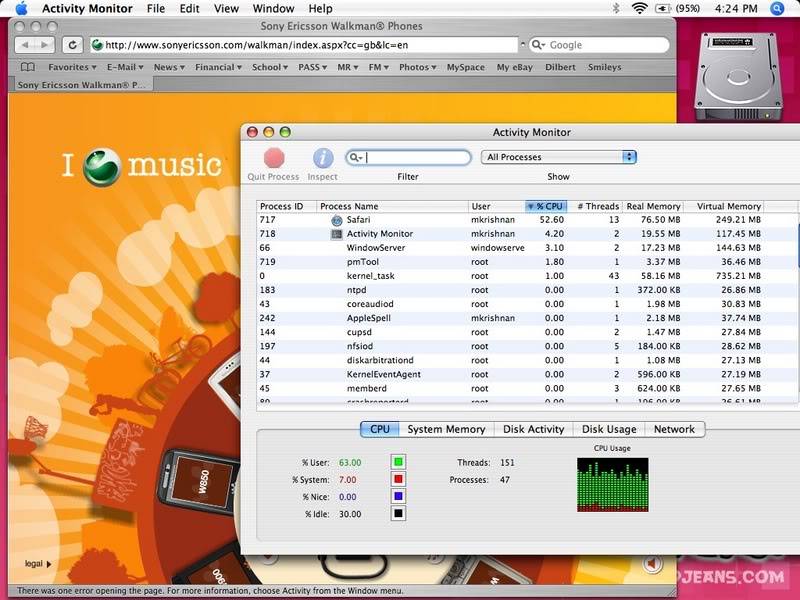800x600 pixels.
Task: Open the Help menu
Action: 320,8
